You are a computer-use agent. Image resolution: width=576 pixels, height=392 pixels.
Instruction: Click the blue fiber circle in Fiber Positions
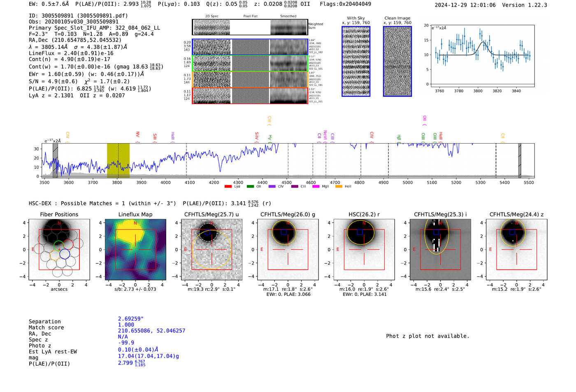(65, 254)
